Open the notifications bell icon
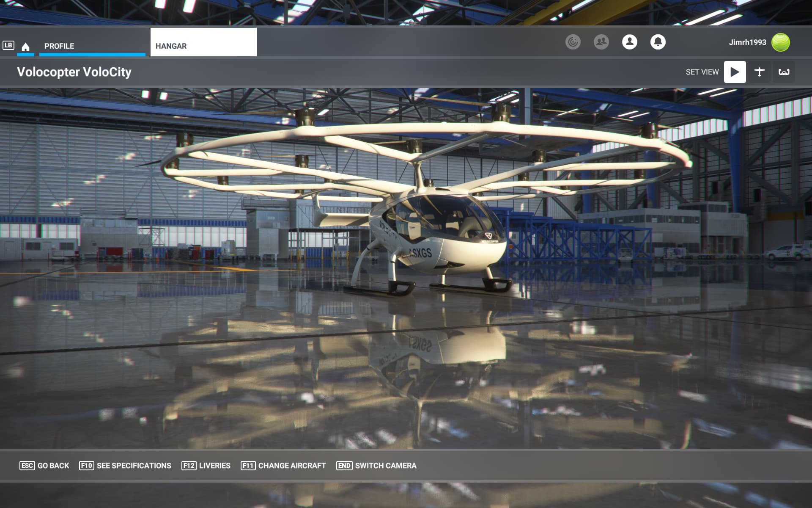Viewport: 812px width, 508px height. point(658,42)
